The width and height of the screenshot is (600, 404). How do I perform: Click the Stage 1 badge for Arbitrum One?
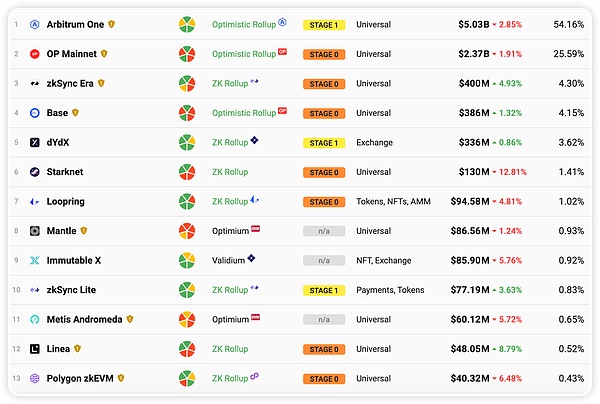tap(324, 24)
